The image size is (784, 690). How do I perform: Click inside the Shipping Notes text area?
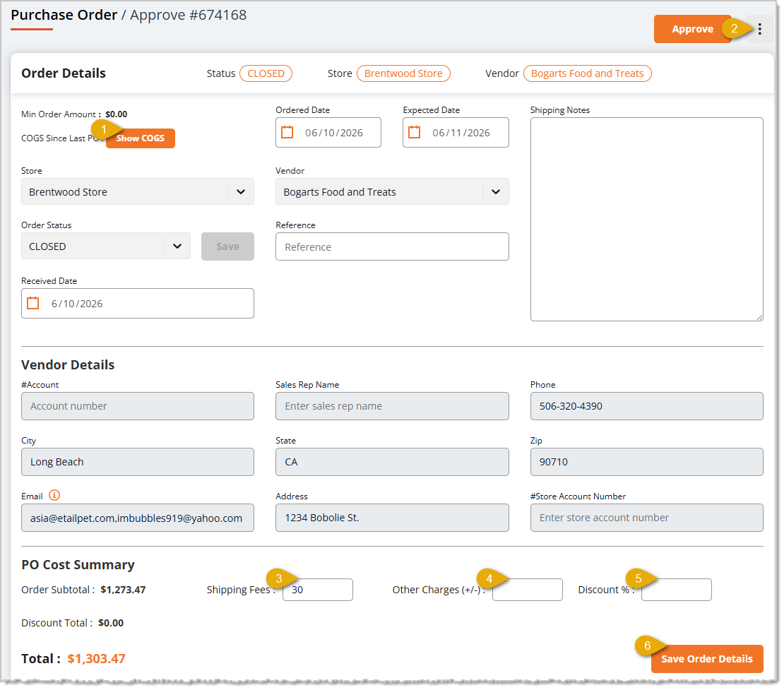click(646, 220)
